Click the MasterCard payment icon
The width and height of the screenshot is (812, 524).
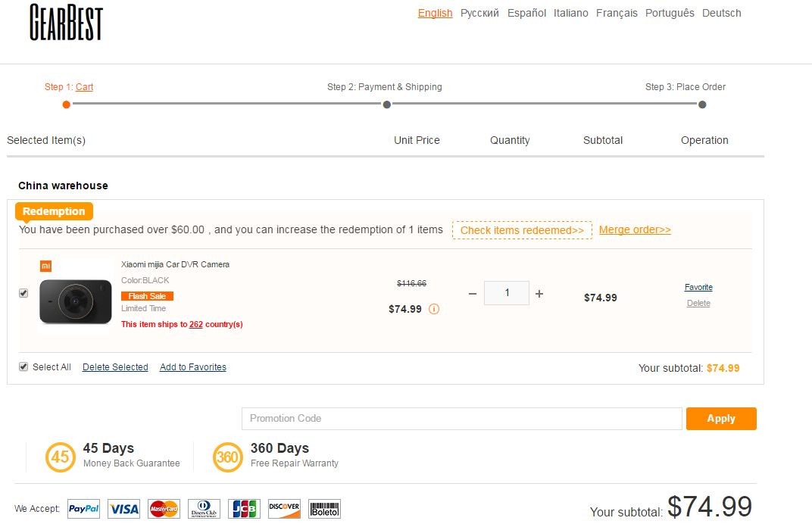point(164,509)
